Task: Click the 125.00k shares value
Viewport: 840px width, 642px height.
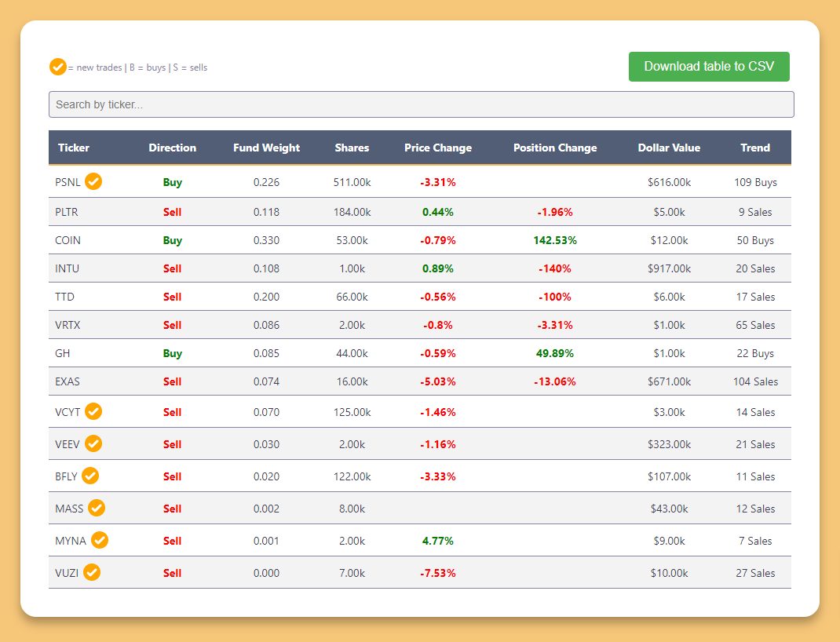Action: click(x=352, y=412)
